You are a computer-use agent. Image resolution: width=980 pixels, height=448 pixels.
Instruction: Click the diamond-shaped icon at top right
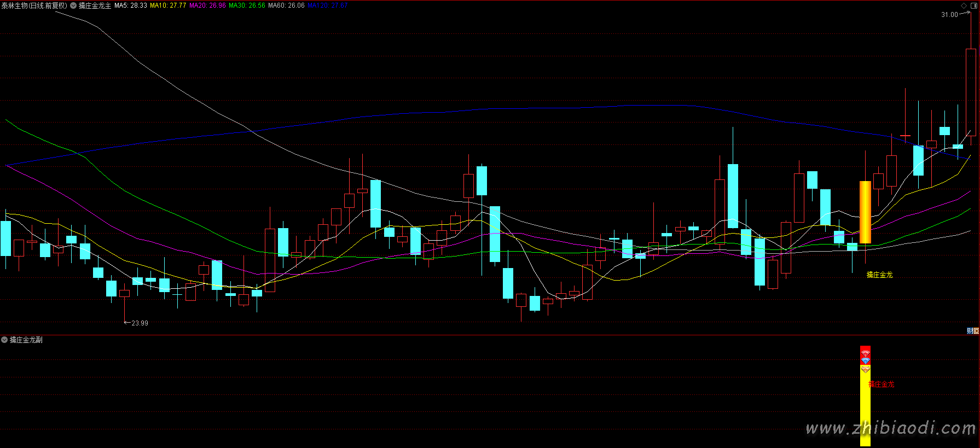(x=964, y=5)
